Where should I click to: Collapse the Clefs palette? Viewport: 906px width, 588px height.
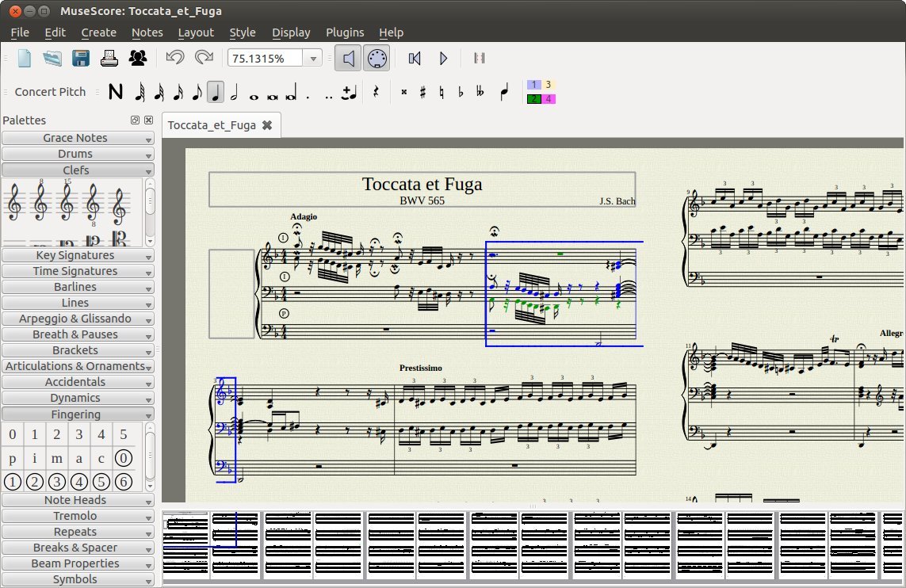click(x=78, y=169)
